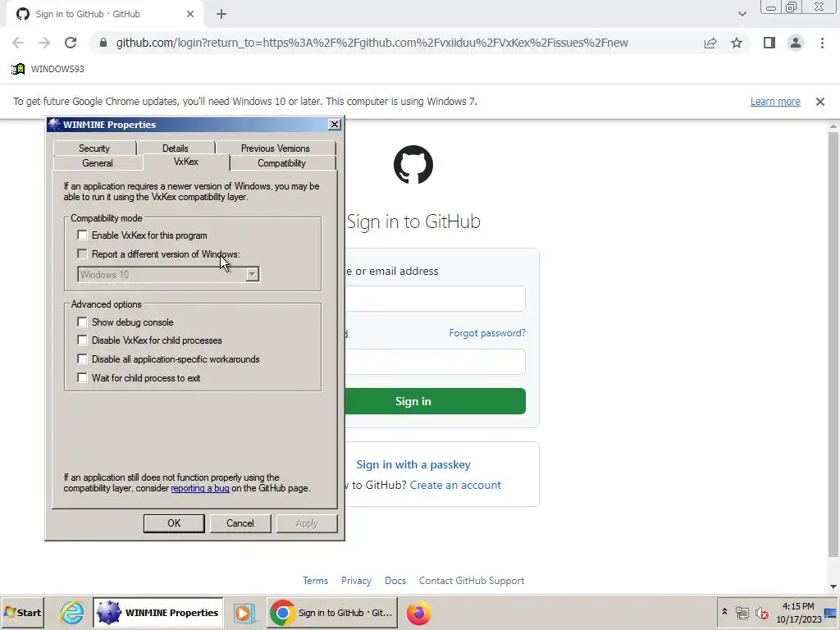Open WINDOWS93 bookmark
Viewport: 840px width, 630px height.
tap(48, 69)
